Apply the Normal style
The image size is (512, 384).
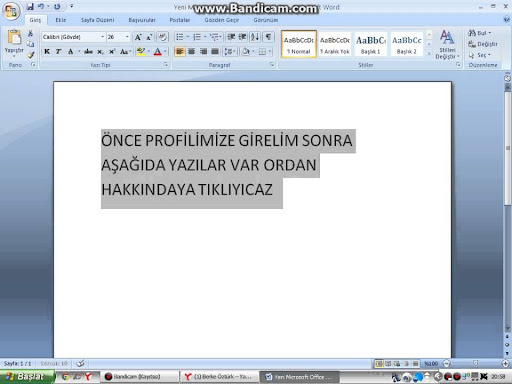click(299, 44)
